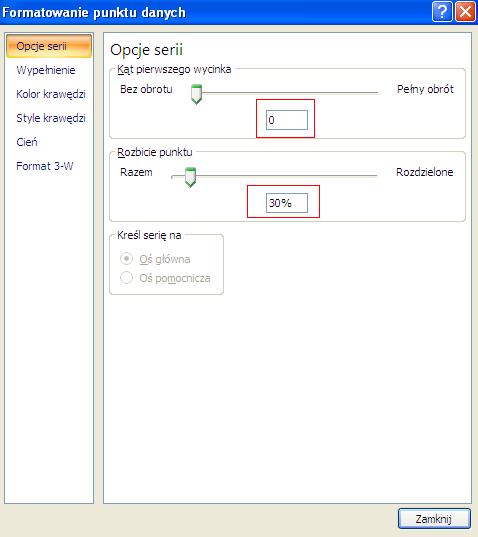Viewport: 478px width, 537px height.
Task: Click the Rozbicie punktu slider handle
Action: pos(190,177)
